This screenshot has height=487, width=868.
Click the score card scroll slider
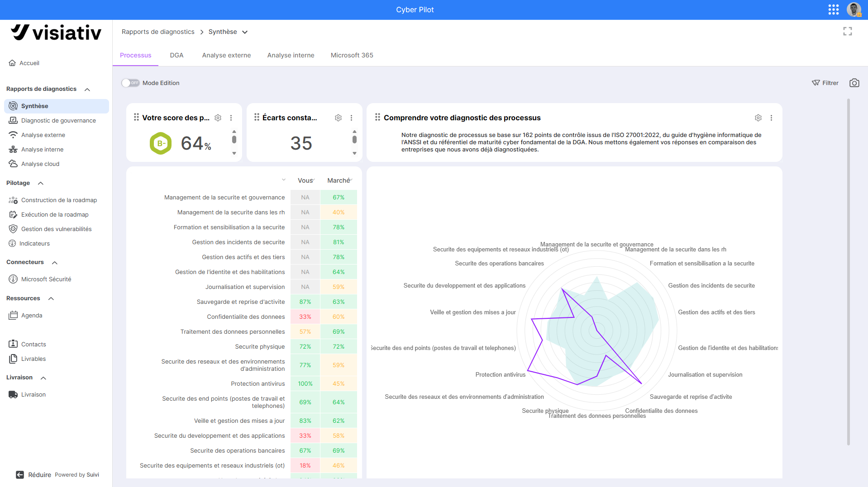234,139
